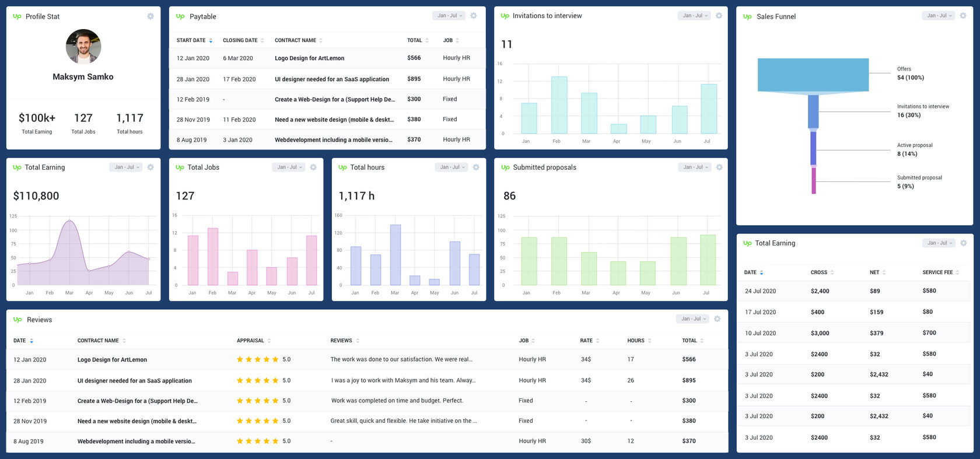Click the Sales Funnel gear icon
Image resolution: width=980 pixels, height=459 pixels.
tap(963, 16)
